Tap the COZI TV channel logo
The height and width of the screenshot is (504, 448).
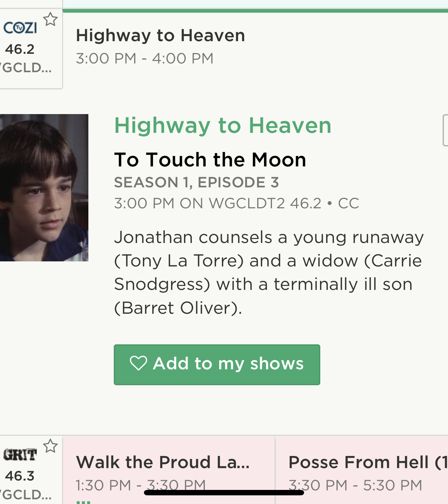tap(20, 28)
